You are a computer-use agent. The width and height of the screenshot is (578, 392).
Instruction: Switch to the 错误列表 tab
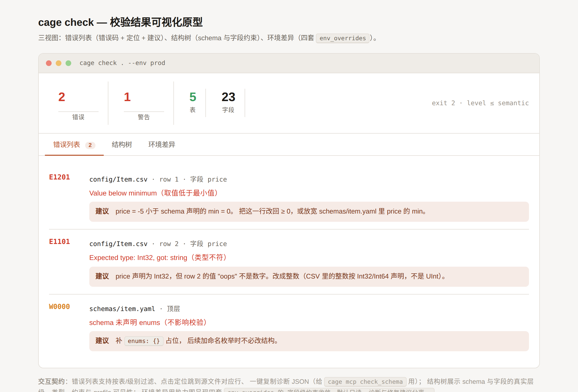tap(74, 145)
